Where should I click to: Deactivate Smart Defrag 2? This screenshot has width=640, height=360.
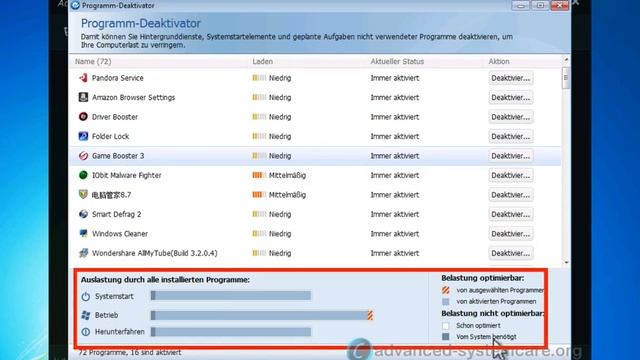tap(511, 214)
